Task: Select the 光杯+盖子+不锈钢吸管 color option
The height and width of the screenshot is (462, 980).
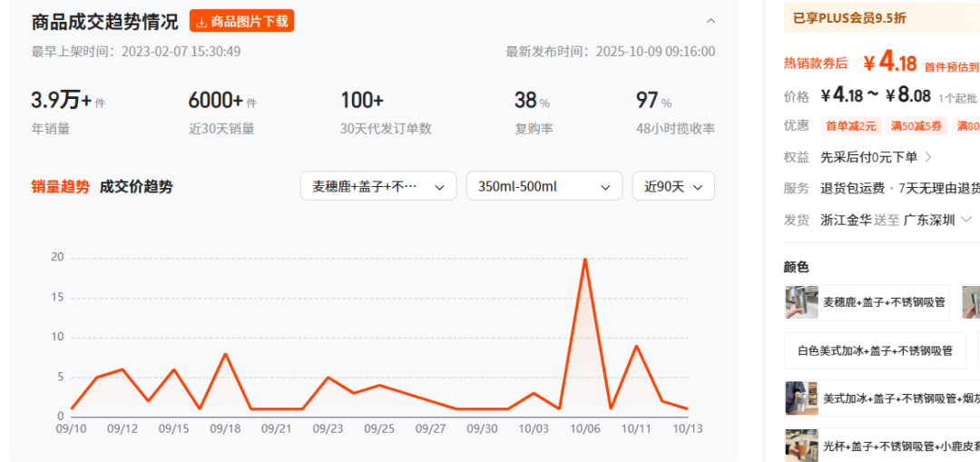Action: (x=883, y=446)
